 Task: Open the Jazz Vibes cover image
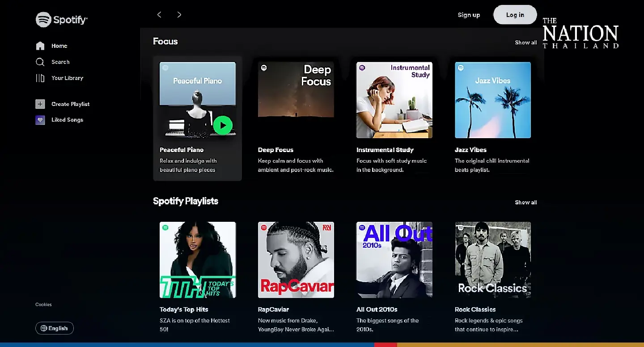(493, 100)
